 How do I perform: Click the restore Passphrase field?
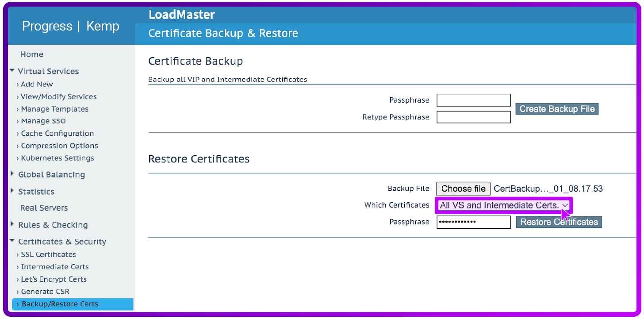coord(474,222)
